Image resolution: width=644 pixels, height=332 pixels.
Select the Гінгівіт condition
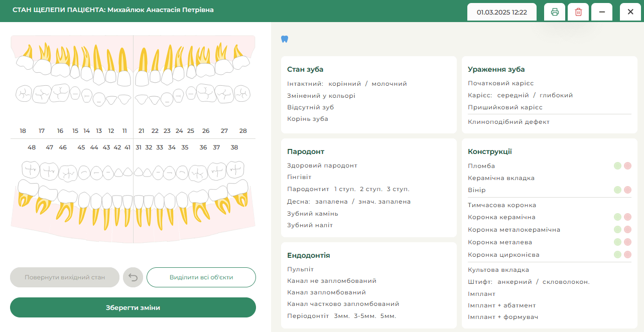(299, 177)
